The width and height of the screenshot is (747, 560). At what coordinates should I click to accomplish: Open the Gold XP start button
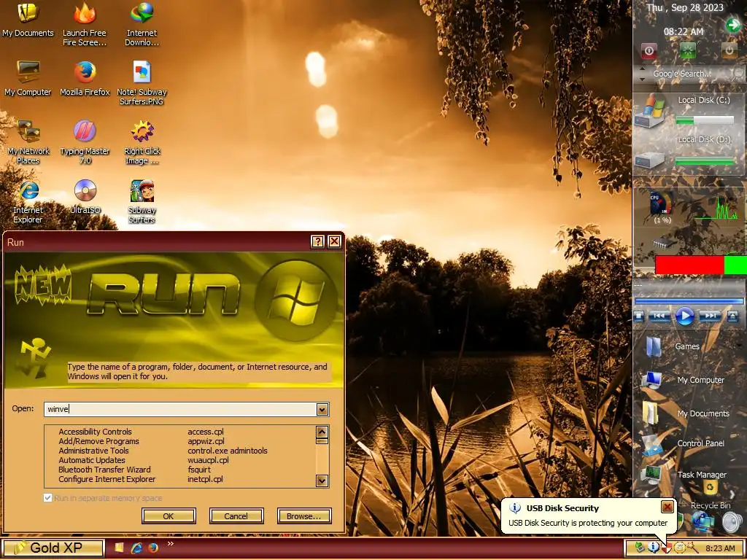point(53,548)
